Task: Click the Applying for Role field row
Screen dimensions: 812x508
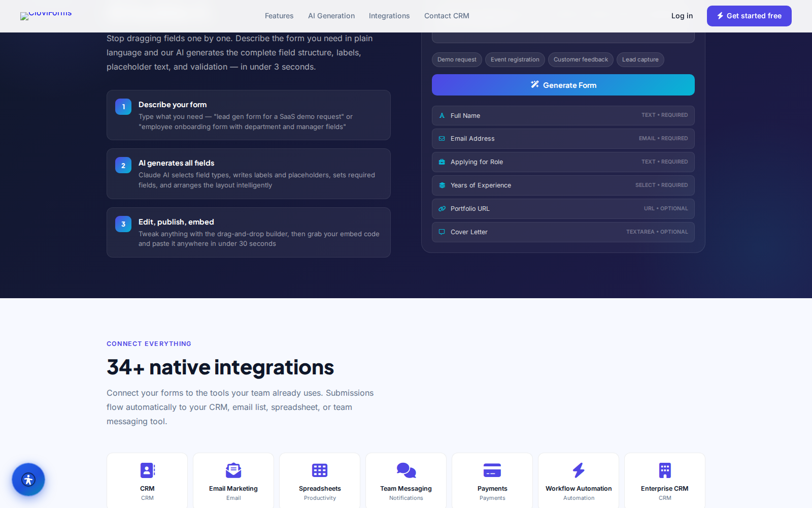Action: 563,162
